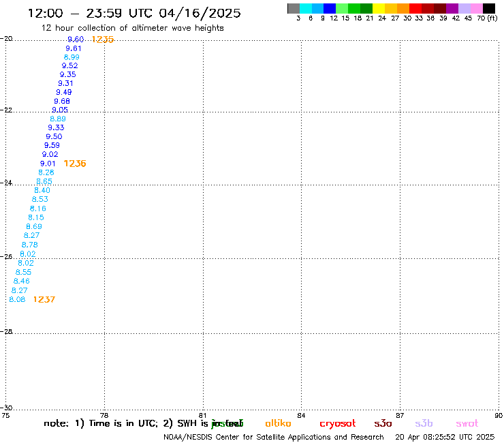Pick the bright red swatch in color scale
The image size is (504, 443).
pos(415,8)
